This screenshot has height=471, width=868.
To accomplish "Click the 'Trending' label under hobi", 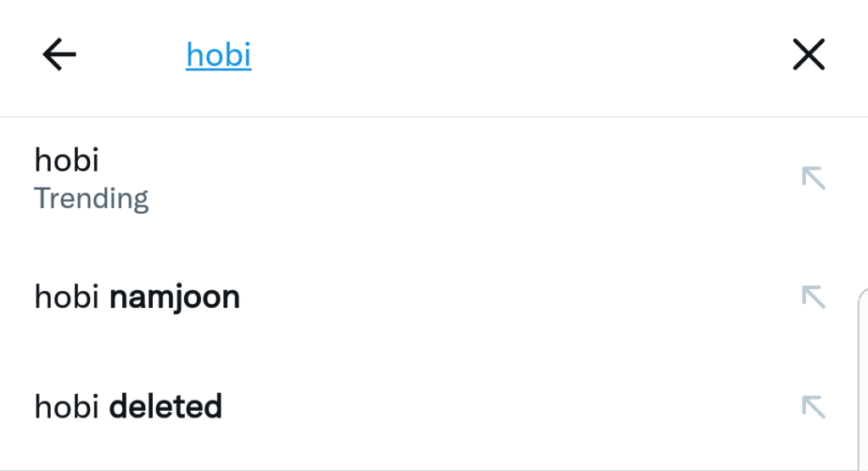I will [x=91, y=199].
